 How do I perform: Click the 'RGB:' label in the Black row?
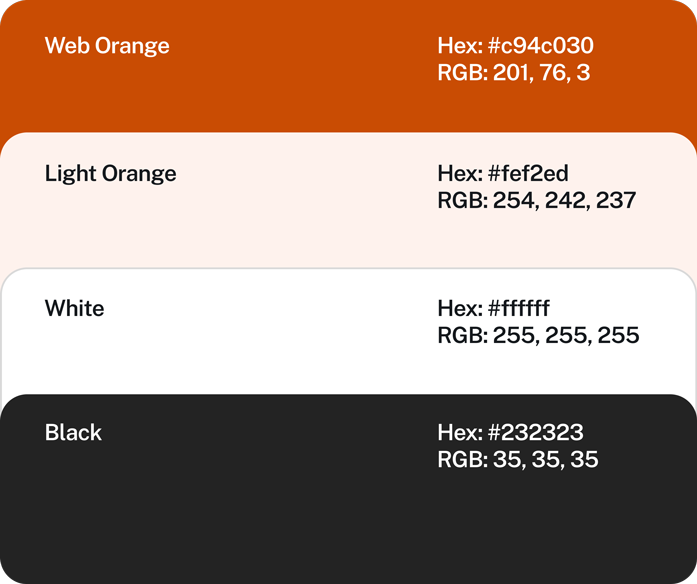463,460
